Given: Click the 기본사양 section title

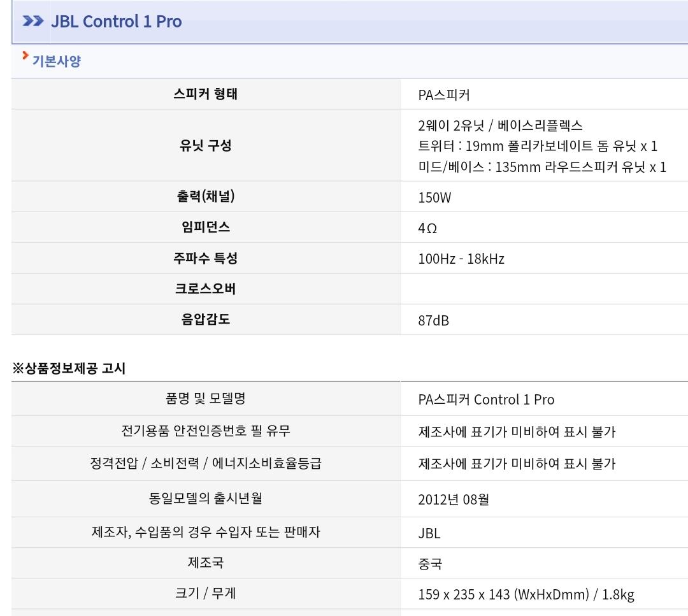Looking at the screenshot, I should (57, 61).
